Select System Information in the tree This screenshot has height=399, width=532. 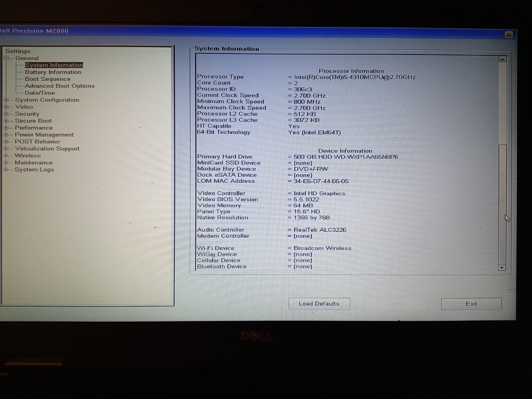[x=54, y=65]
